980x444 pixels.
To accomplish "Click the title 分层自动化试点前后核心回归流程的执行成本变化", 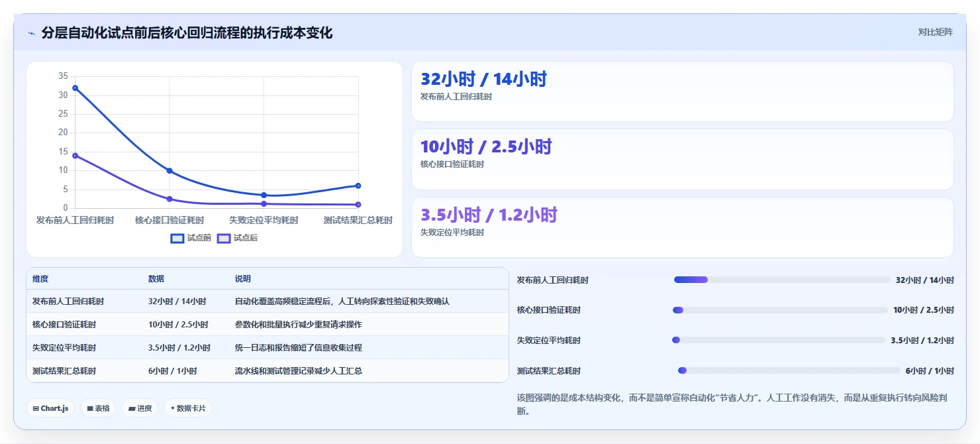I will (187, 32).
